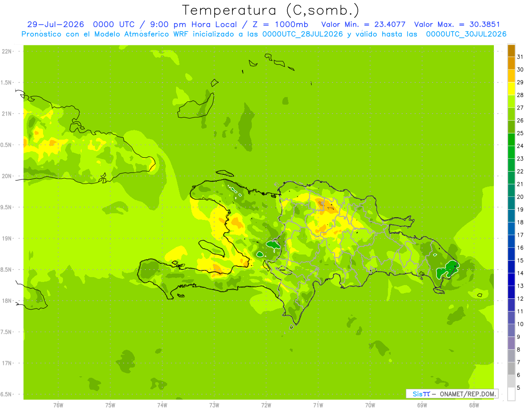Click the '10' label on the color scale
The width and height of the screenshot is (532, 411).
tap(520, 324)
